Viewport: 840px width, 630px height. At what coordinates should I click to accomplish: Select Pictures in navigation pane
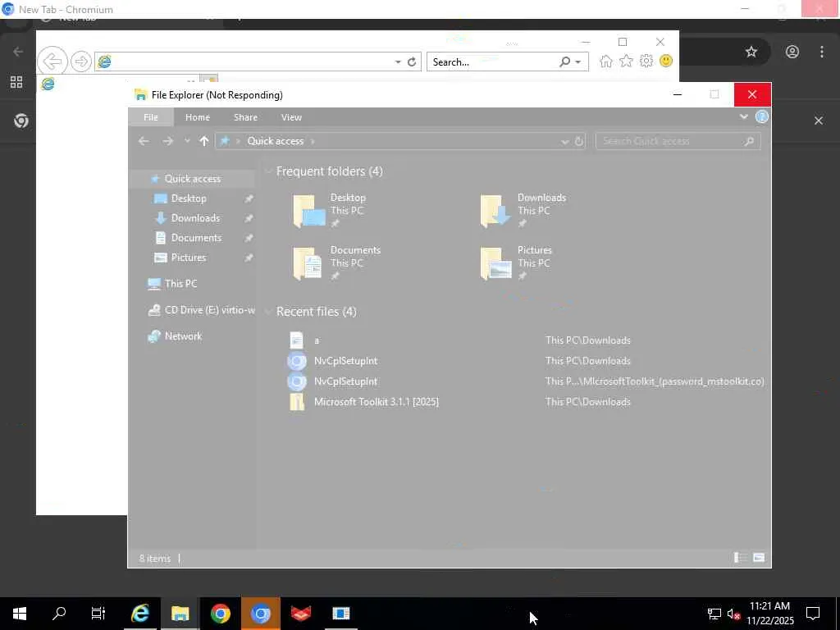[x=189, y=257]
